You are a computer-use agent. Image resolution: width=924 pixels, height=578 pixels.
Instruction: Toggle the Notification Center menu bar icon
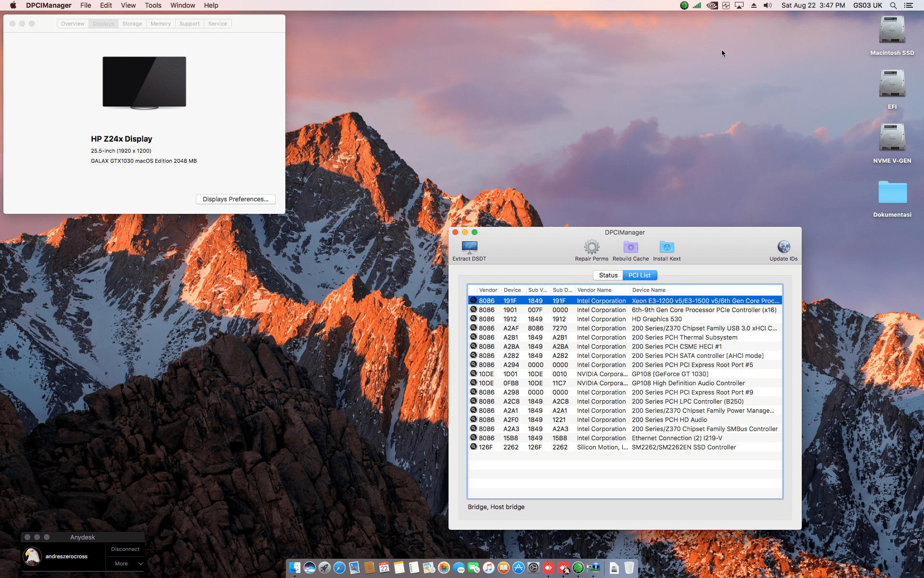908,5
